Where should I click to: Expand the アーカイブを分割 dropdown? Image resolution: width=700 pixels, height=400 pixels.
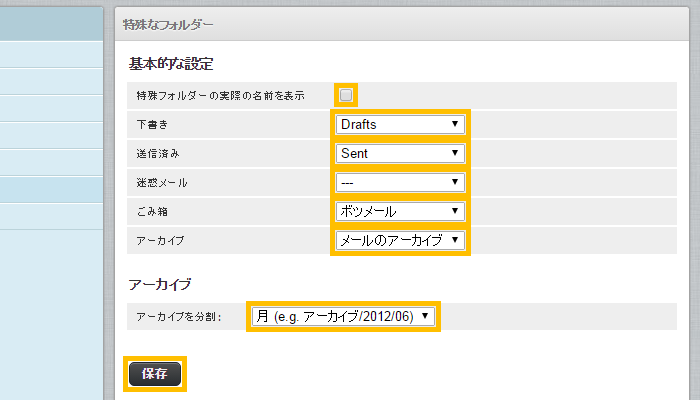[x=342, y=316]
